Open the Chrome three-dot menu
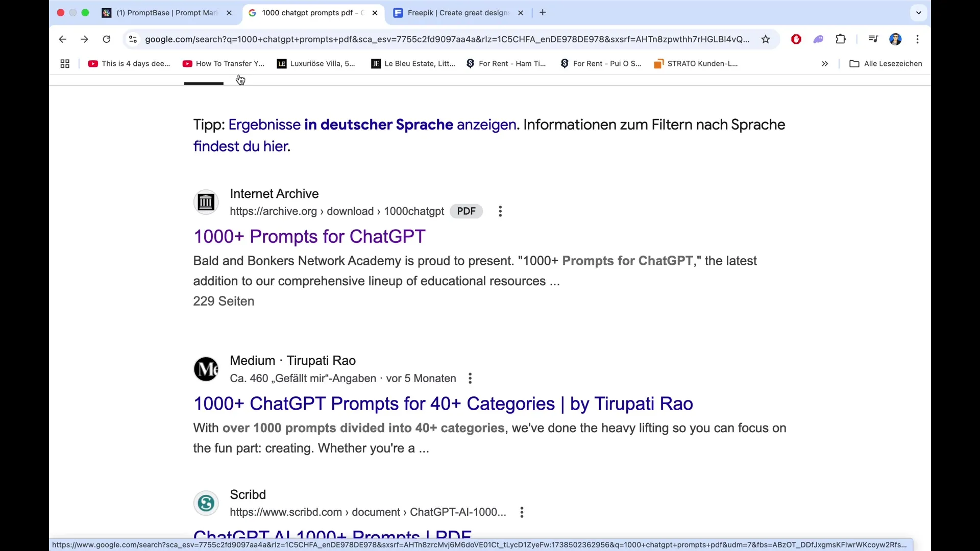Image resolution: width=980 pixels, height=551 pixels. click(918, 39)
